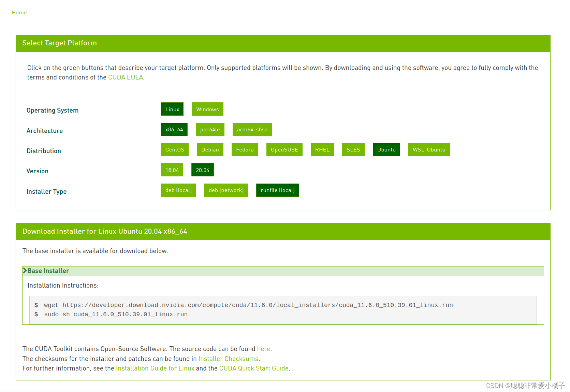Pick WSL-Ubuntu distribution
This screenshot has width=570, height=392.
[429, 149]
